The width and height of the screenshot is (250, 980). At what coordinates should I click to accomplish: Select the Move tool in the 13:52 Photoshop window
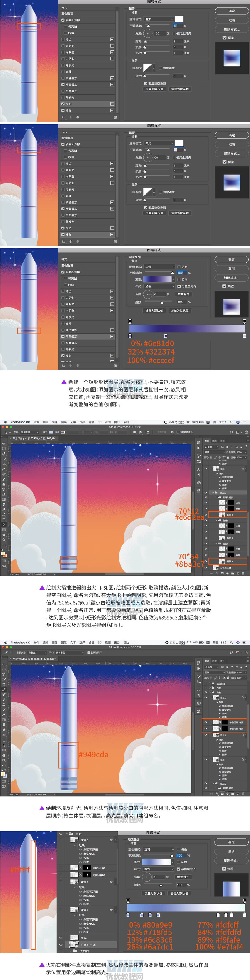(x=4, y=664)
